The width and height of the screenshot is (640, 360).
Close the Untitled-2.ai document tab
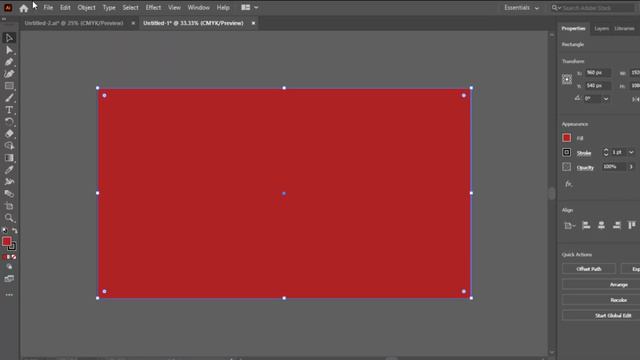[133, 23]
